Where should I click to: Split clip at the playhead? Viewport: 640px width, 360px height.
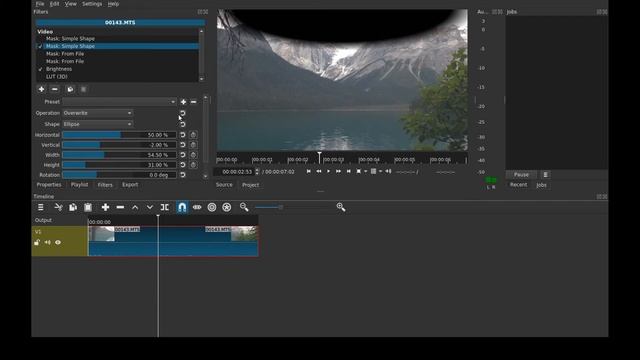click(165, 207)
